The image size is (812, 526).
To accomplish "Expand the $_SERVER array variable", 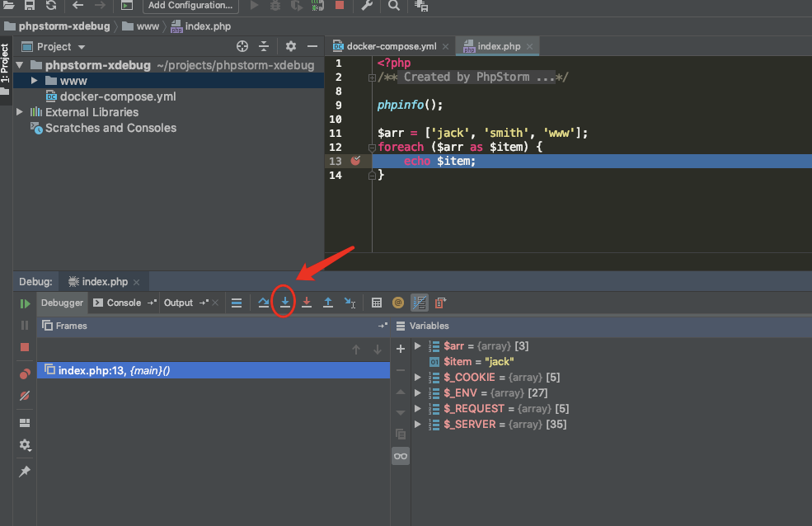I will point(418,425).
